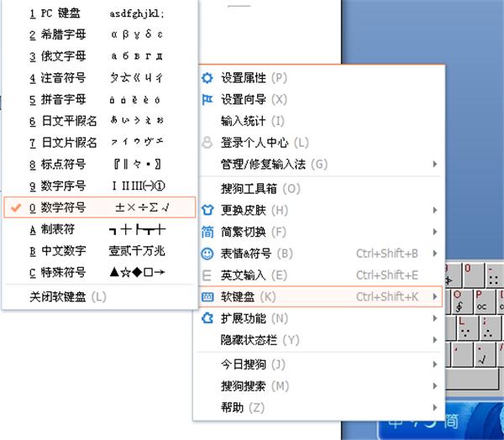
Task: Choose A 制表符 soft keyboard
Action: 100,229
